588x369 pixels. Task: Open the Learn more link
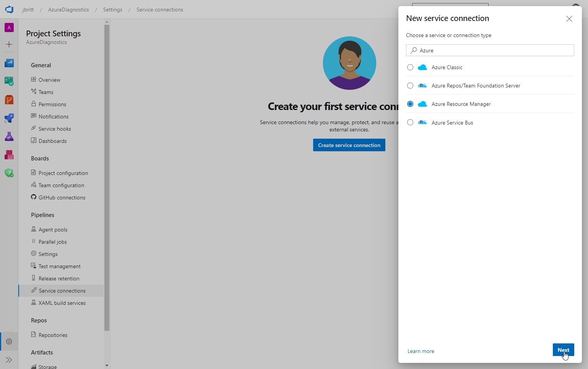tap(421, 351)
